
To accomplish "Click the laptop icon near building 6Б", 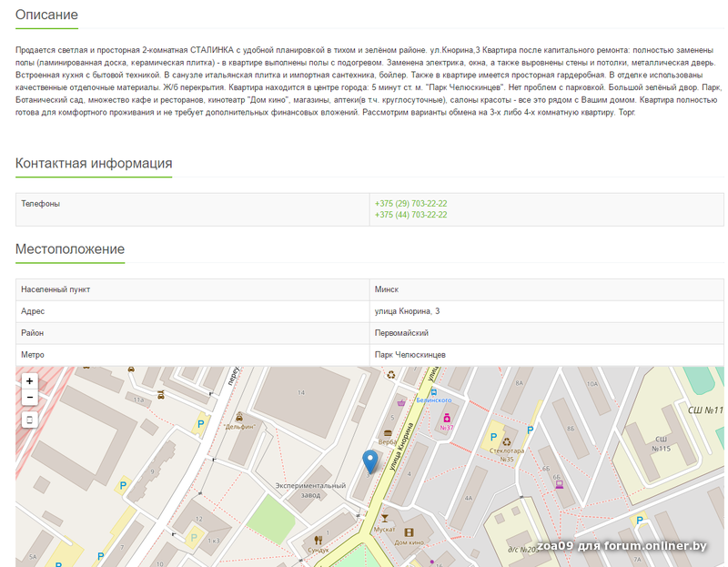I will (560, 485).
